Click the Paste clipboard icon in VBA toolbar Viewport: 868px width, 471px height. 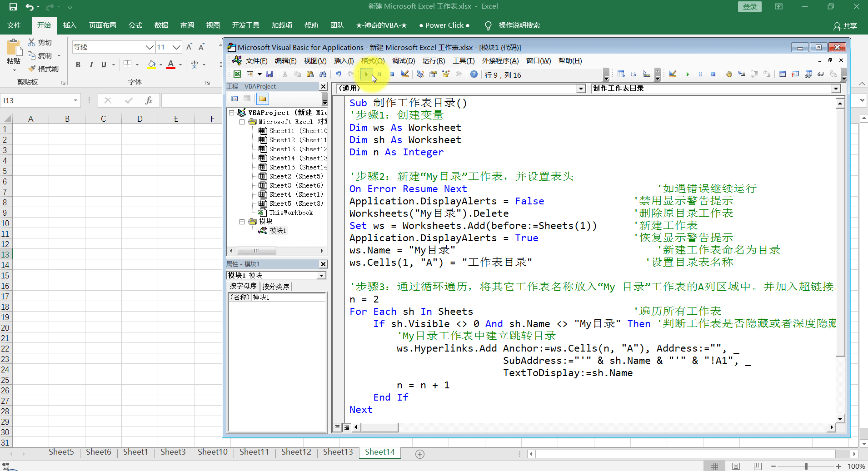pyautogui.click(x=310, y=74)
